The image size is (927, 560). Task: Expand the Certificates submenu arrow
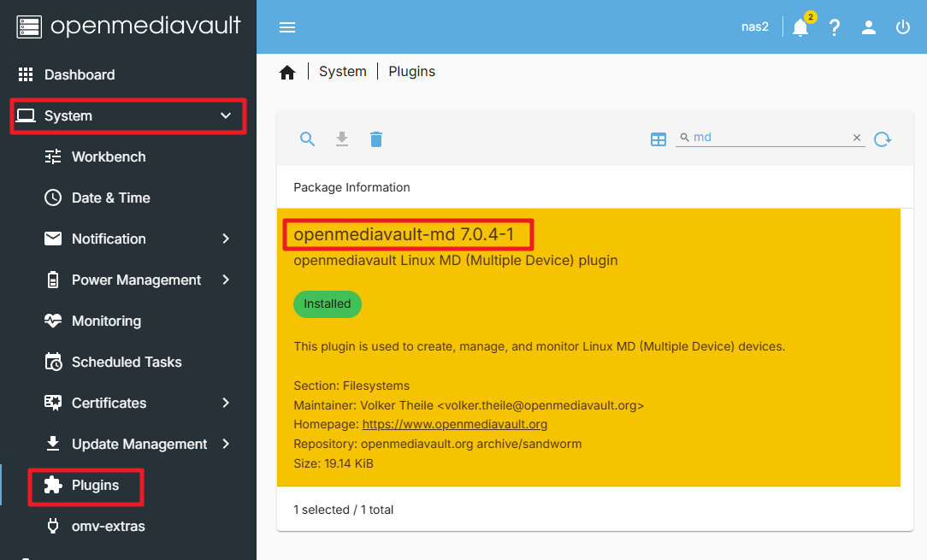pos(226,403)
